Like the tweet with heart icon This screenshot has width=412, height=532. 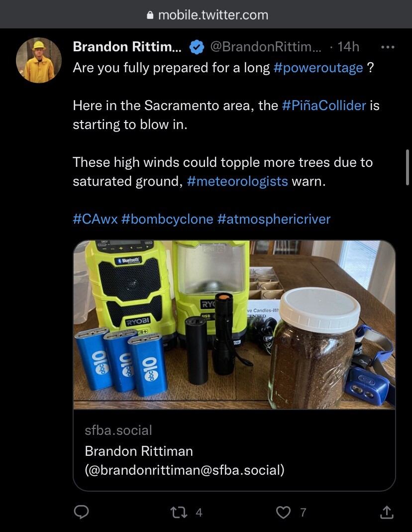[x=283, y=512]
